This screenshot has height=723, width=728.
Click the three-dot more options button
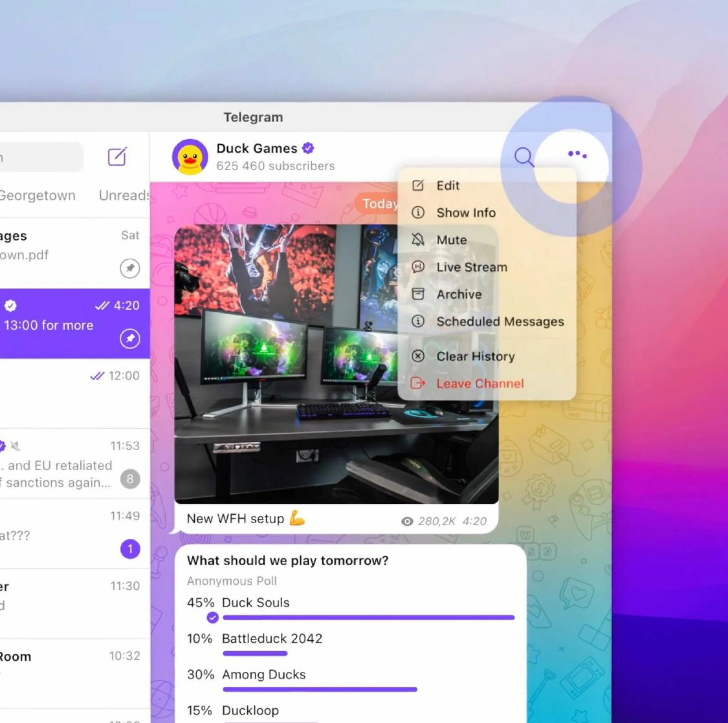[577, 155]
